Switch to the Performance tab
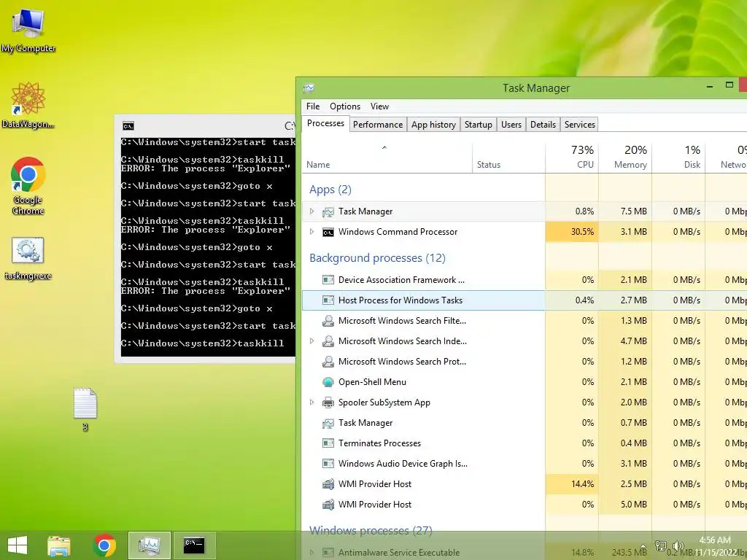Image resolution: width=747 pixels, height=560 pixels. tap(378, 124)
